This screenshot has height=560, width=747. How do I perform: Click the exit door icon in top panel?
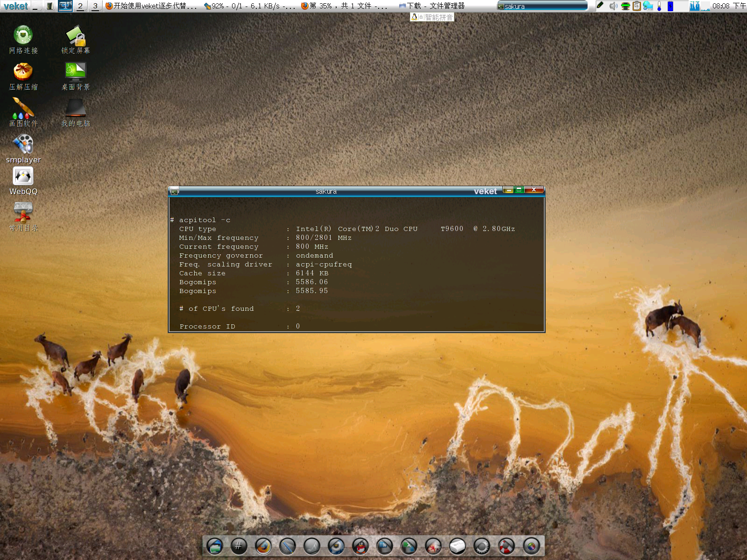pos(50,6)
